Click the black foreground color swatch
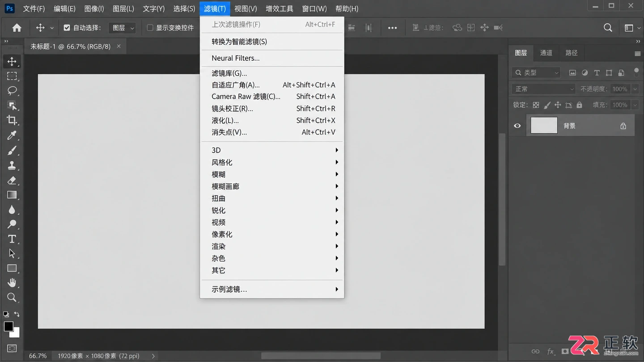Viewport: 644px width, 362px height. coord(8,326)
